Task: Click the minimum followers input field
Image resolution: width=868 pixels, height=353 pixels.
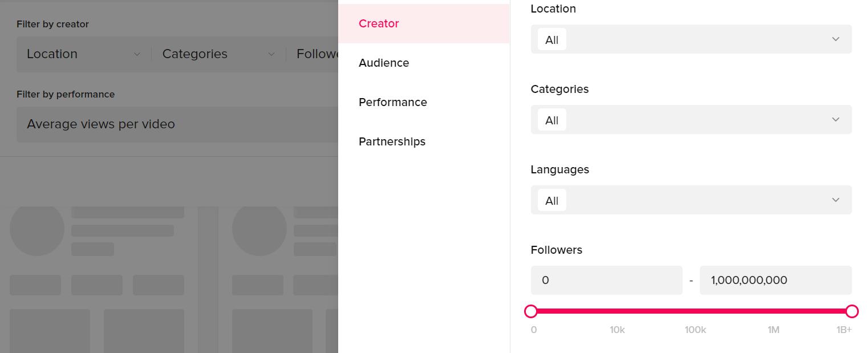Action: point(606,280)
